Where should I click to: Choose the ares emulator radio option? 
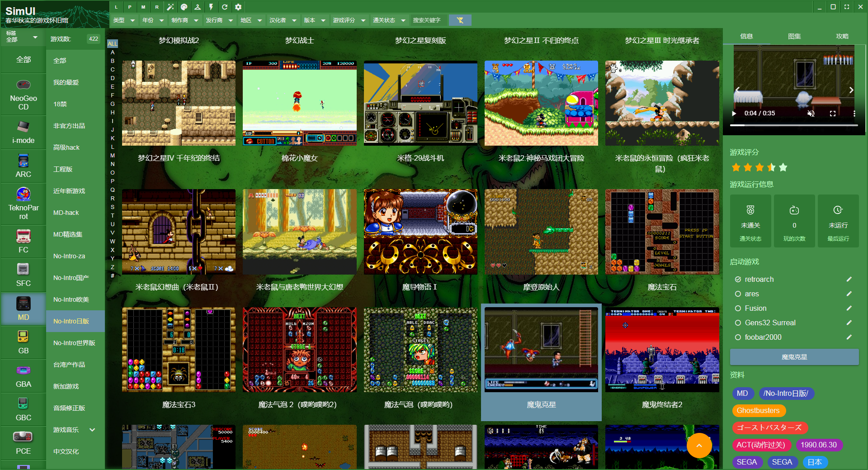click(738, 294)
